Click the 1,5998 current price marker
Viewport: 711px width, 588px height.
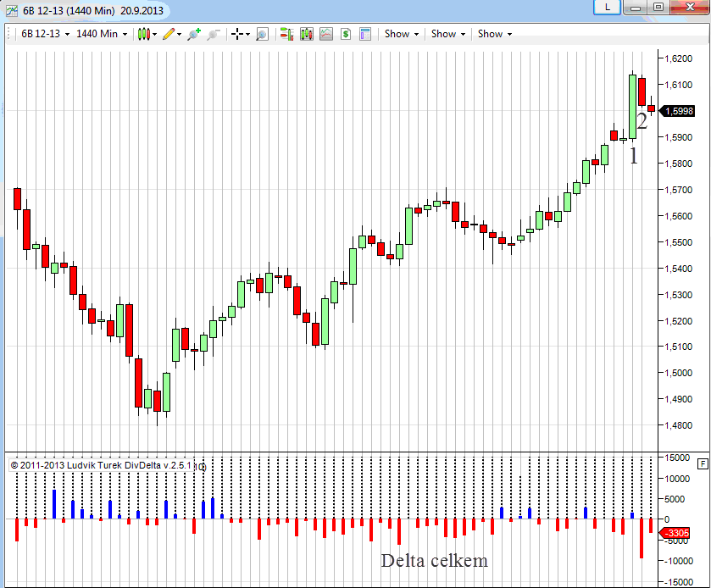pos(677,111)
